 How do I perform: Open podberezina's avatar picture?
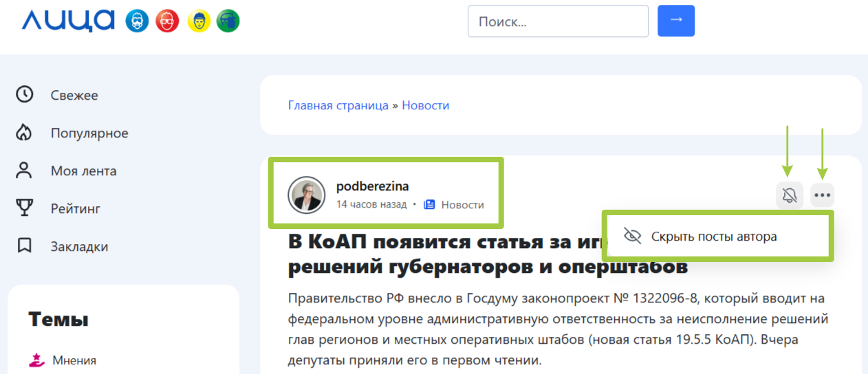click(x=307, y=195)
